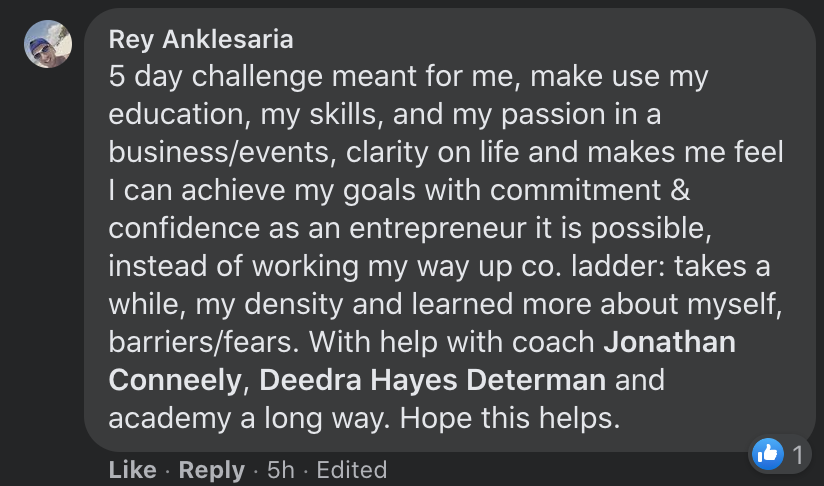Click the blue thumbs-up reaction icon
This screenshot has height=486, width=824.
coord(767,455)
